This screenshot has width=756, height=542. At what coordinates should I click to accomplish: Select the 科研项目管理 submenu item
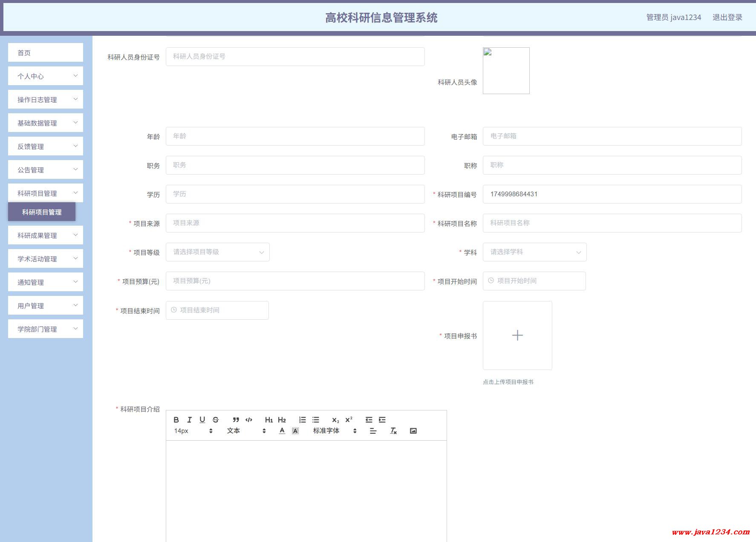tap(42, 212)
